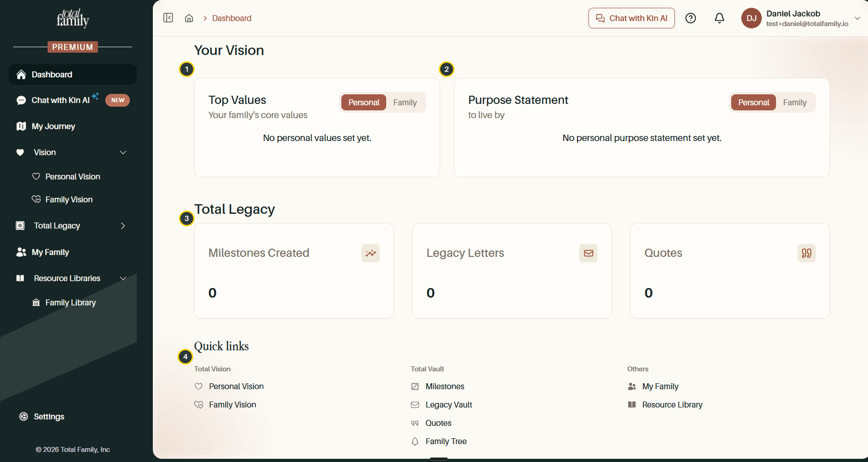Click the PREMIUM badge in the sidebar
Image resolution: width=868 pixels, height=462 pixels.
73,47
